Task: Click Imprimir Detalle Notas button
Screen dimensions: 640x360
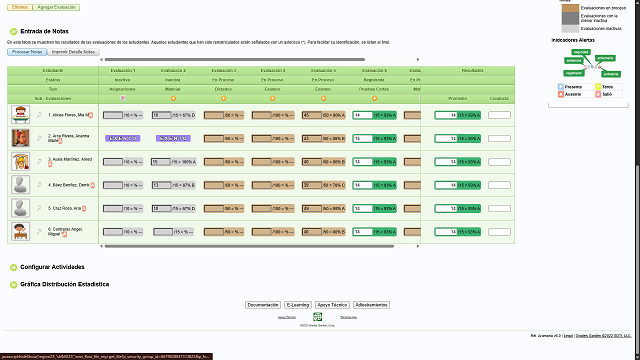Action: point(73,52)
